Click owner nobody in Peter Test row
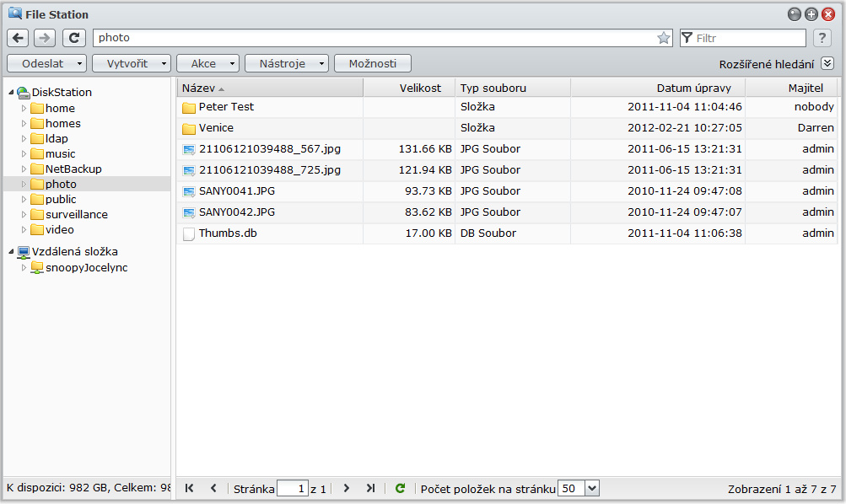The height and width of the screenshot is (504, 846). pyautogui.click(x=814, y=107)
